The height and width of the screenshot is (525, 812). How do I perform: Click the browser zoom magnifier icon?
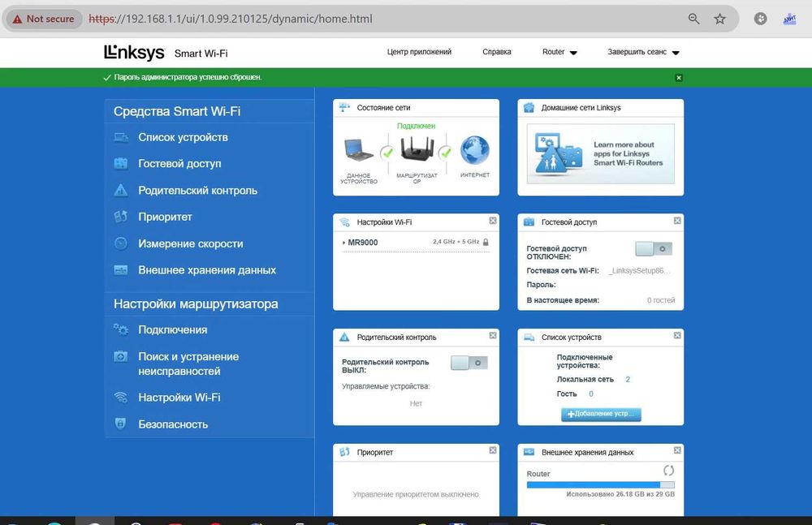coord(693,19)
